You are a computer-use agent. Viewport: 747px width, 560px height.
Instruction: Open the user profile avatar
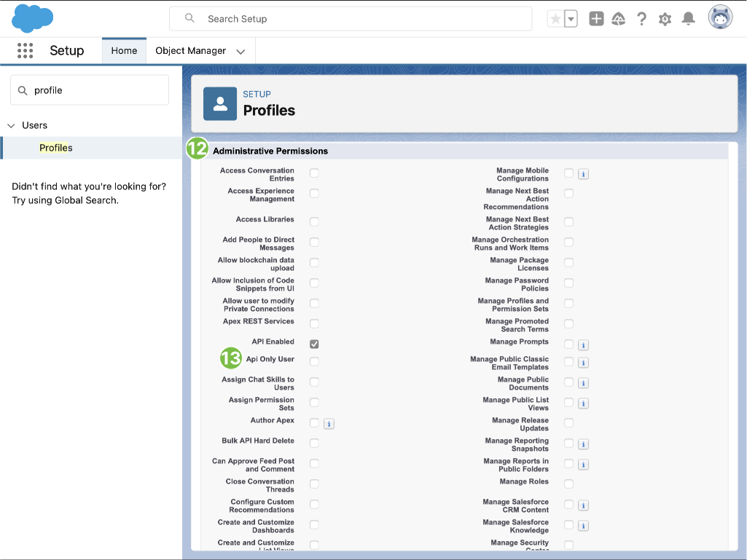(x=720, y=18)
